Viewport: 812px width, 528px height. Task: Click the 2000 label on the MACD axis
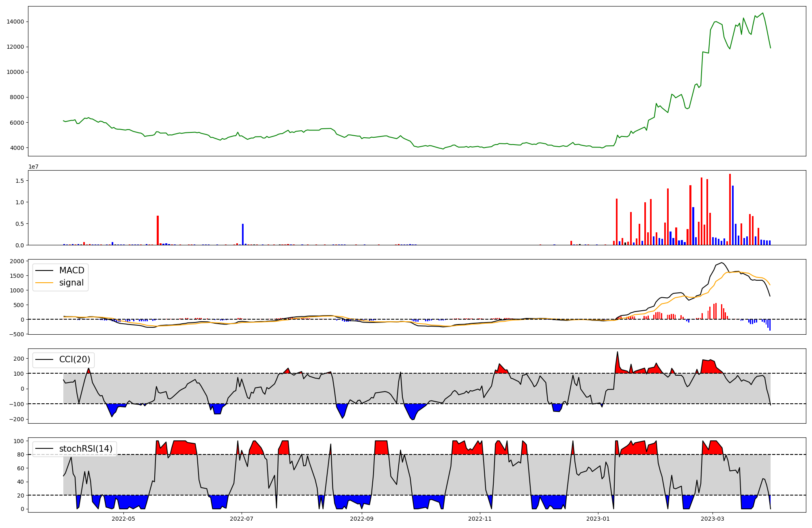click(17, 261)
